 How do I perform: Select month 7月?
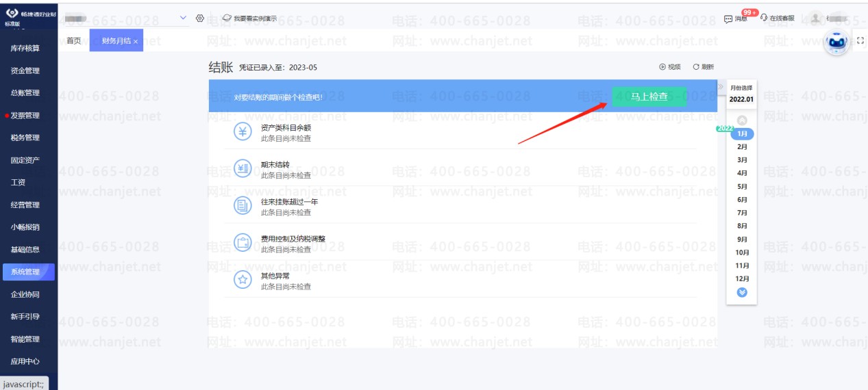pos(742,213)
